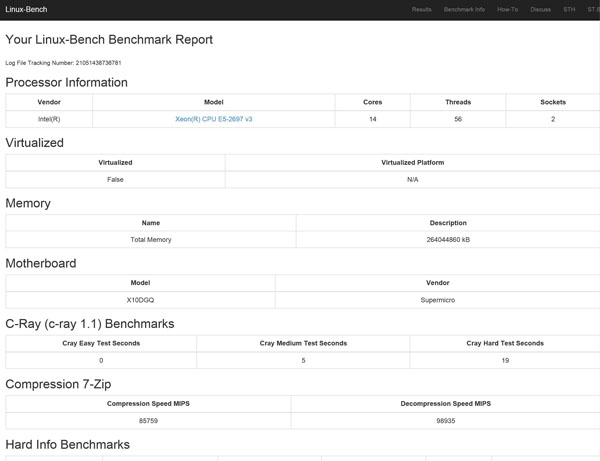Select the Sockets column header

pos(553,102)
